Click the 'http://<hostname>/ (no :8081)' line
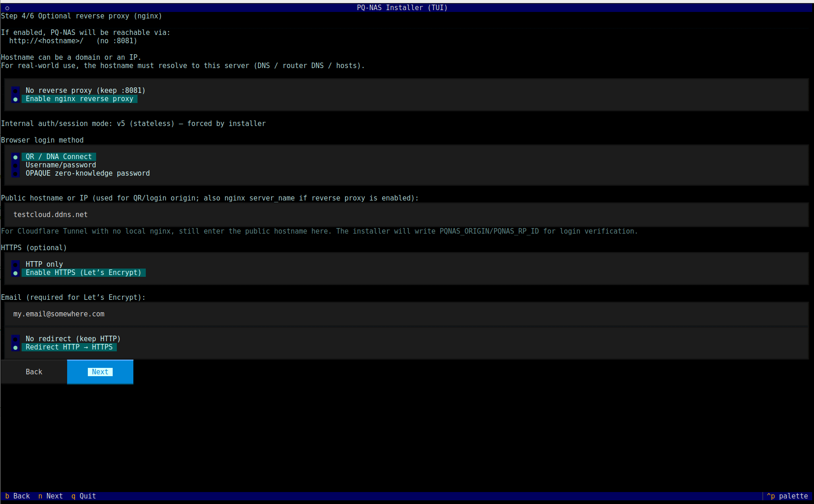This screenshot has width=814, height=504. coord(73,41)
